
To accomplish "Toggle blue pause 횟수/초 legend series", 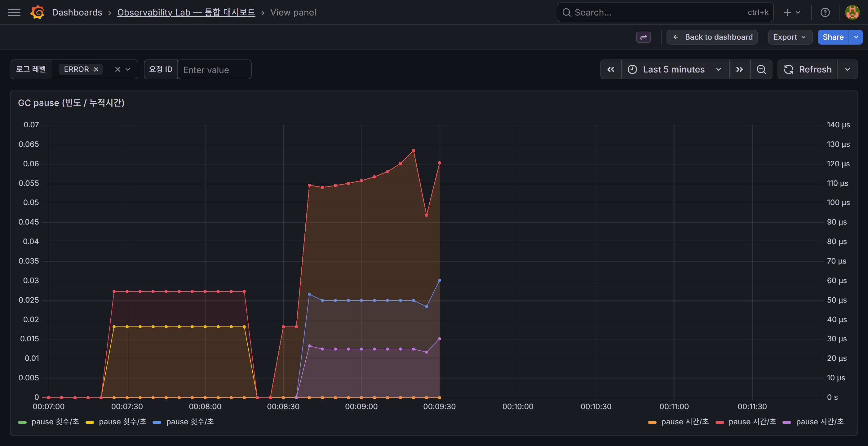I will pyautogui.click(x=190, y=422).
